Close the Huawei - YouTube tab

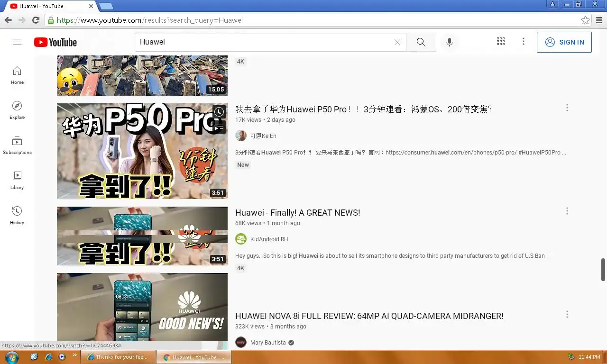point(91,6)
